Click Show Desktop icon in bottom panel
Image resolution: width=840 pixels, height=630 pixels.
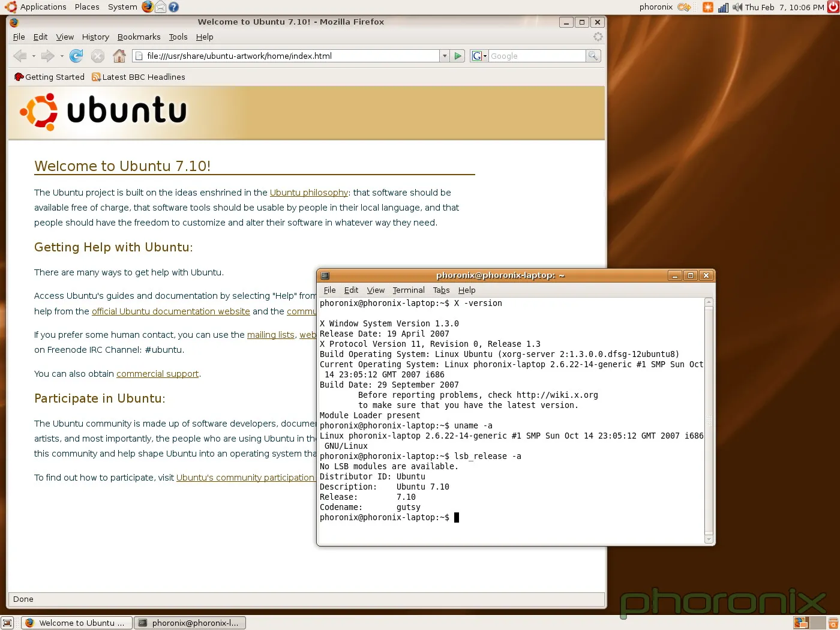7,623
